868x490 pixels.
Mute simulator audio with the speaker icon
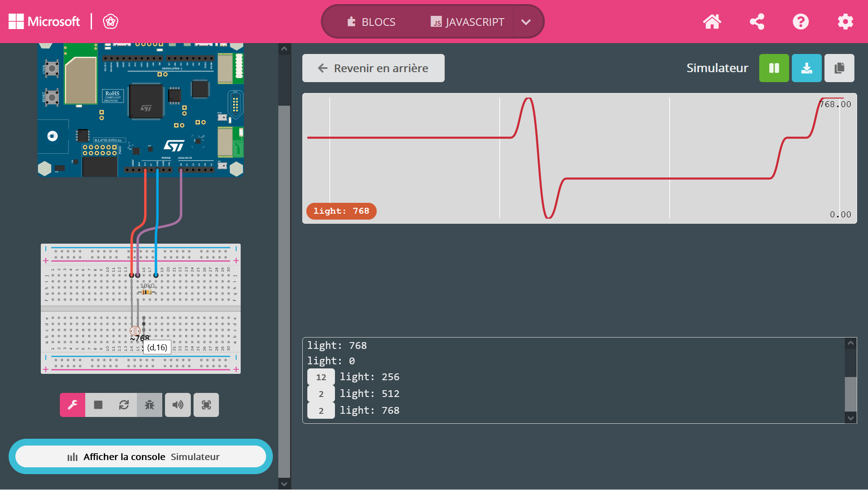tap(178, 405)
